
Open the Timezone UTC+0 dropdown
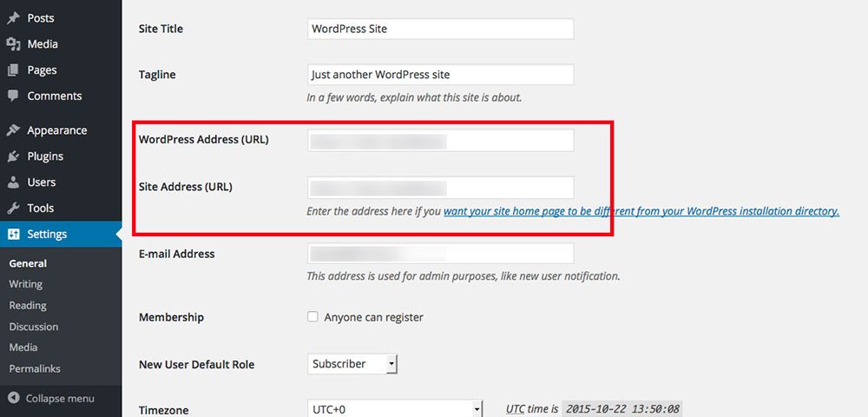(x=395, y=410)
